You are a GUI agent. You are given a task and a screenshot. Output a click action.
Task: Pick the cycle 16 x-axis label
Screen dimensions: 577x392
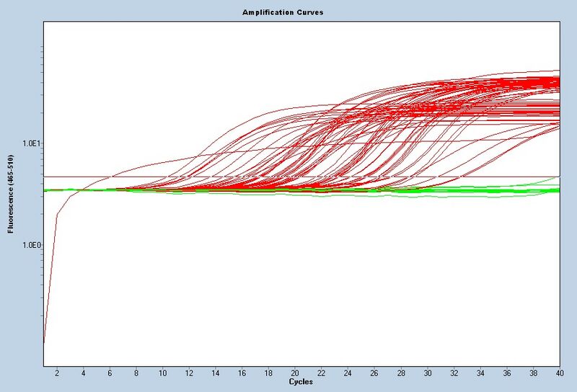(242, 374)
